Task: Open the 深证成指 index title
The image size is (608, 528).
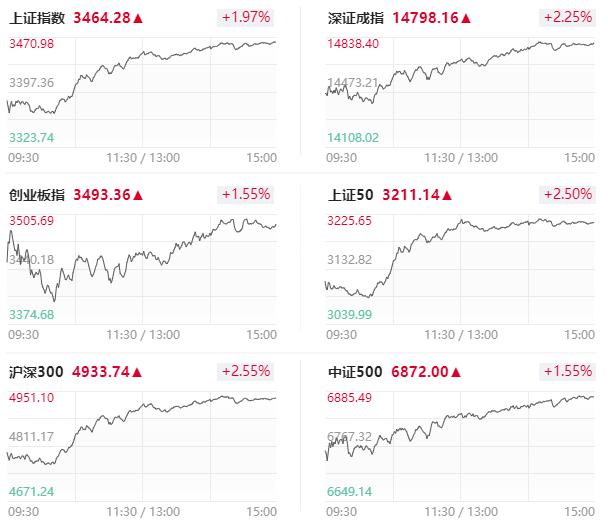Action: tap(356, 18)
